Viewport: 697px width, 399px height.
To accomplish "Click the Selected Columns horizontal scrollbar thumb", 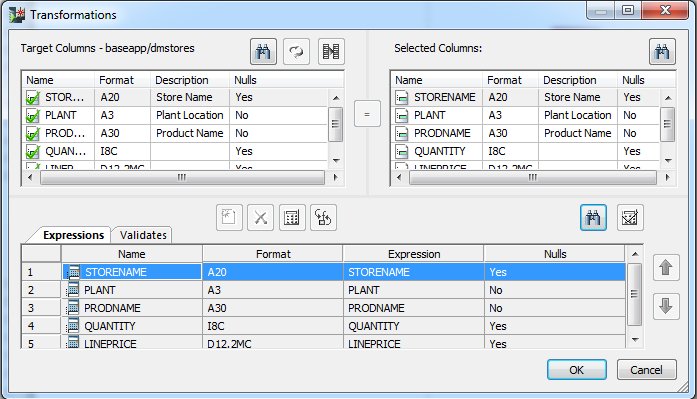I will click(533, 177).
